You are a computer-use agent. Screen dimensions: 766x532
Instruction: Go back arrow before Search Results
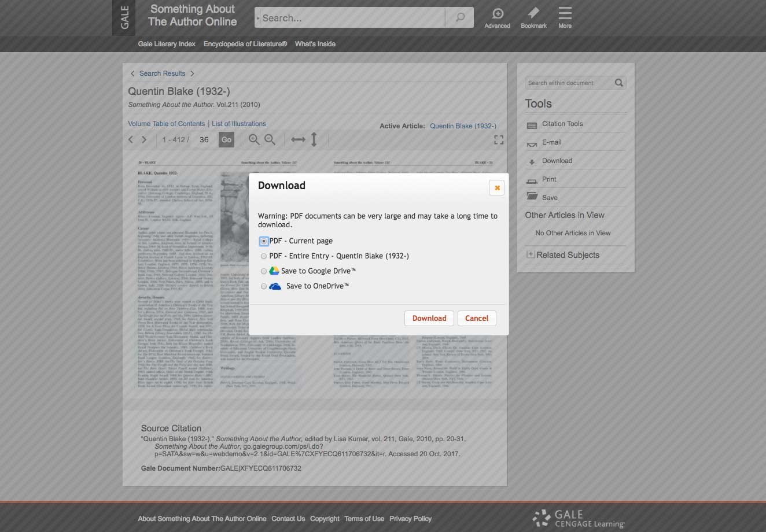(x=132, y=73)
